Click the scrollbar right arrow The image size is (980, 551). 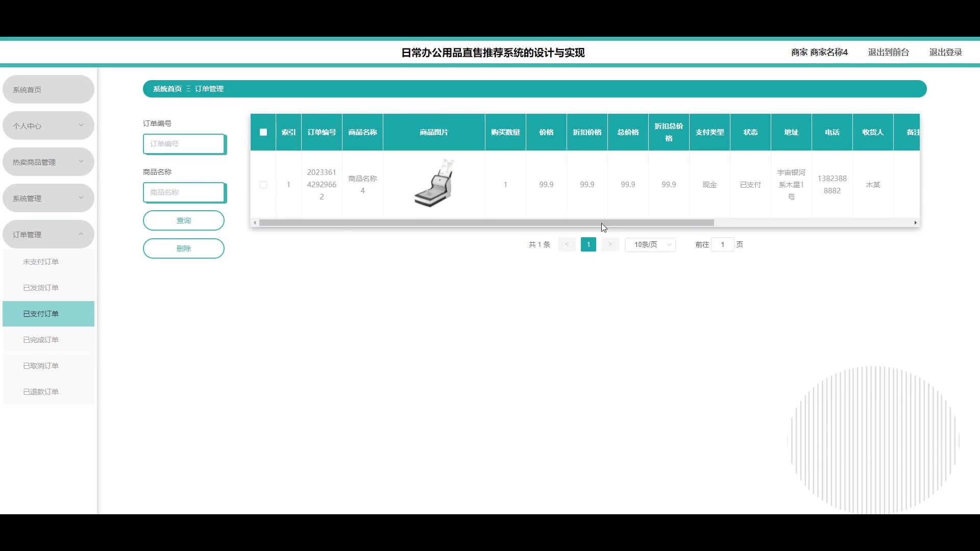coord(915,223)
